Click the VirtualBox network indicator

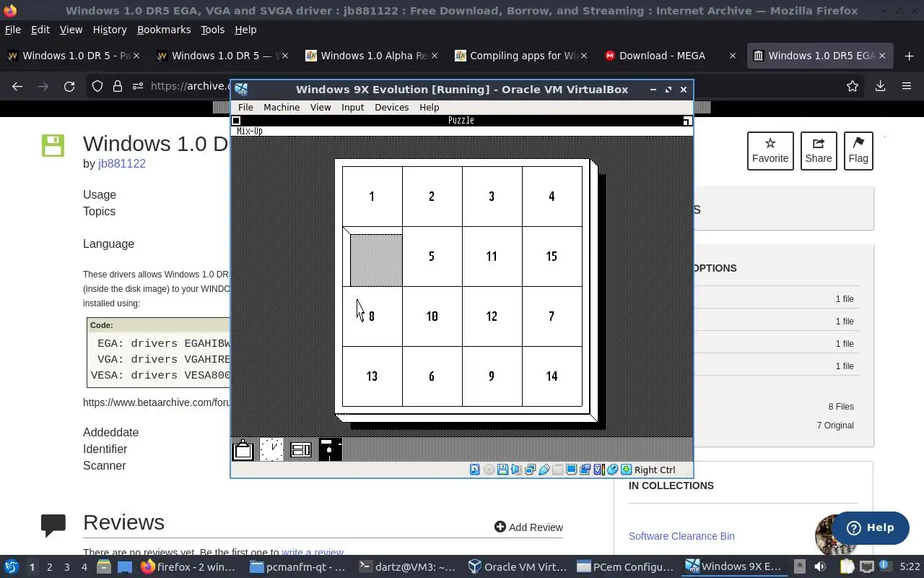click(x=530, y=470)
